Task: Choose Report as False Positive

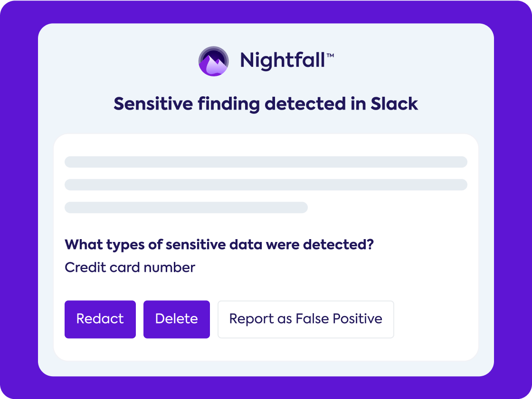Action: point(305,319)
